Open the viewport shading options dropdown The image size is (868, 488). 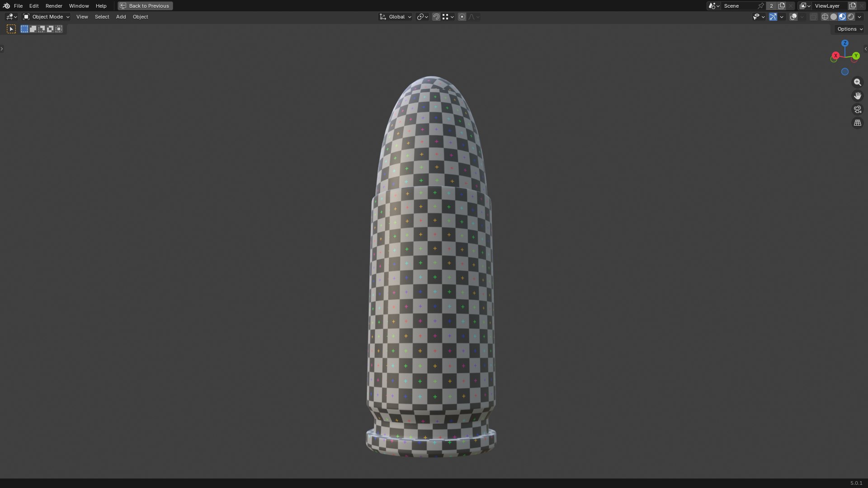click(x=859, y=17)
